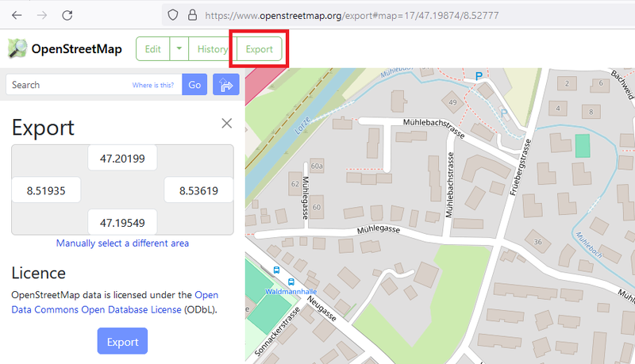Expand the Edit dropdown arrow
Screen dimensions: 635x364
pyautogui.click(x=179, y=49)
